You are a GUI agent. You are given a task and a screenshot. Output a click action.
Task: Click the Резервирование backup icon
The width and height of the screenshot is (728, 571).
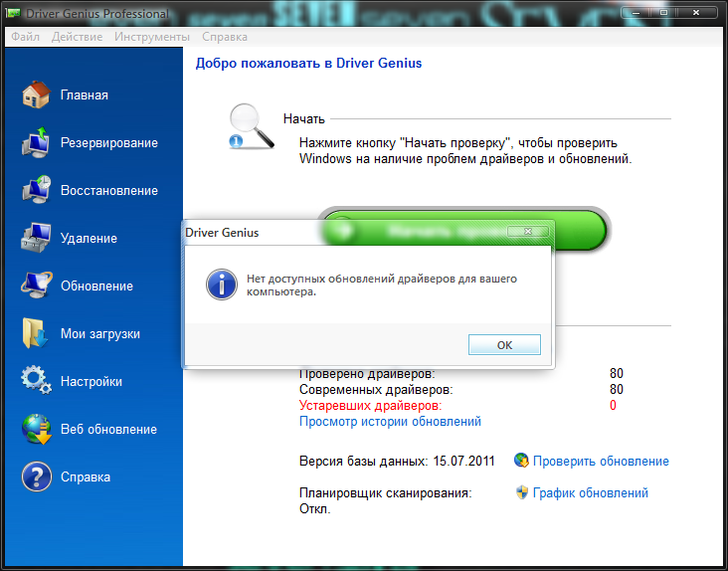pos(36,142)
